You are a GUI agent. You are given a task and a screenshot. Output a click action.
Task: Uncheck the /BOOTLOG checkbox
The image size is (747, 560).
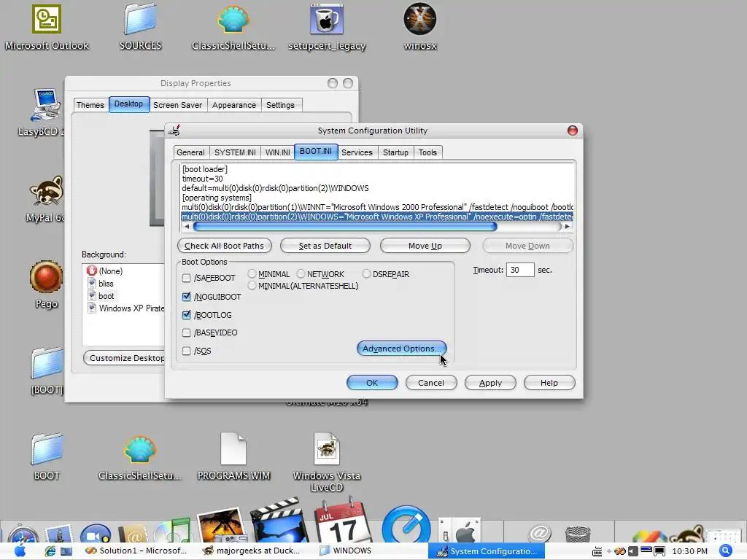coord(186,315)
